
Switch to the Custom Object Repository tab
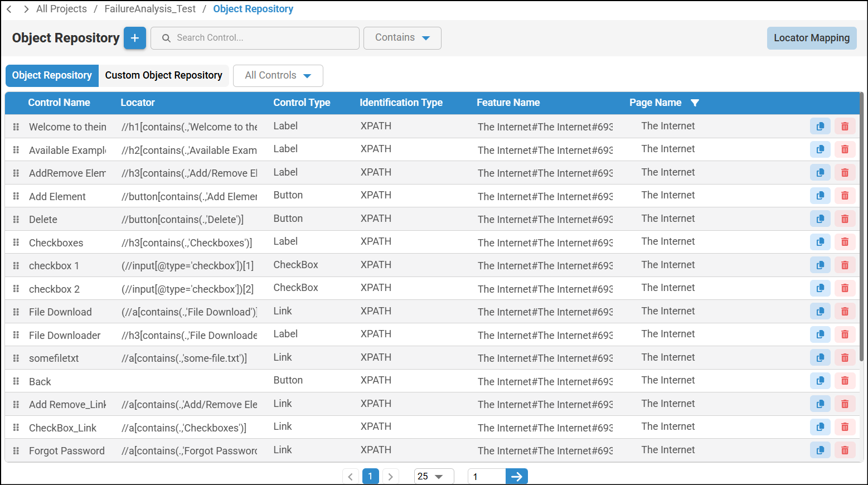(x=164, y=76)
